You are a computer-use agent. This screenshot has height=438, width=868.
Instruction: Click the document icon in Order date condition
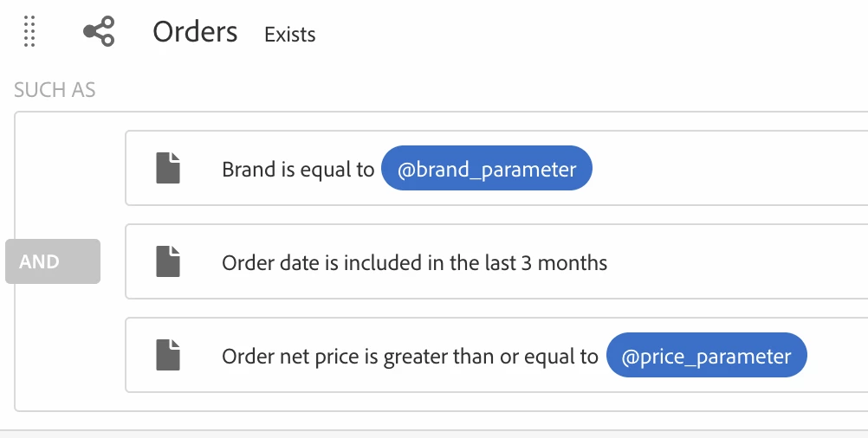tap(168, 261)
